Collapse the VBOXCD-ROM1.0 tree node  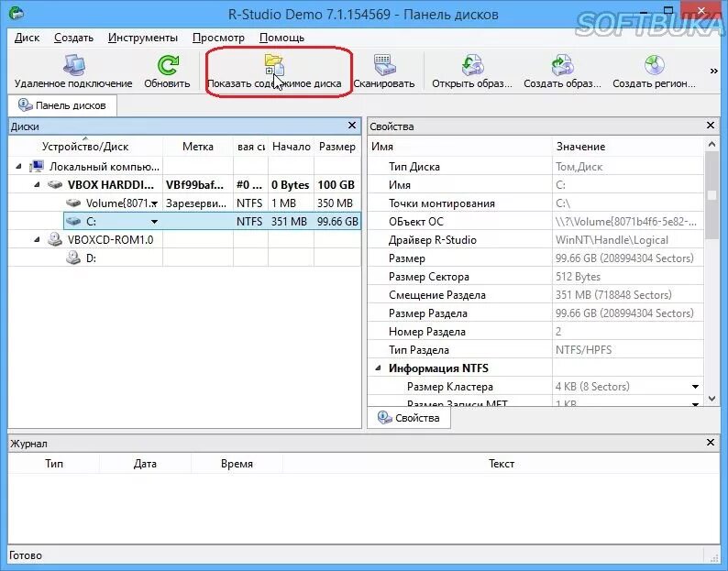[38, 239]
